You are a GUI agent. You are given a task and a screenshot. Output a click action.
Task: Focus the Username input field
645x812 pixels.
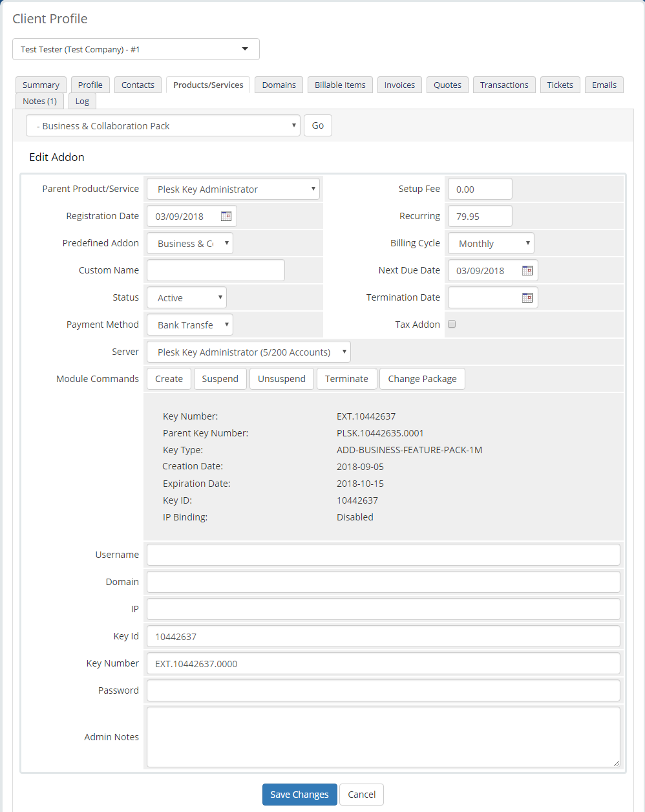(x=383, y=555)
